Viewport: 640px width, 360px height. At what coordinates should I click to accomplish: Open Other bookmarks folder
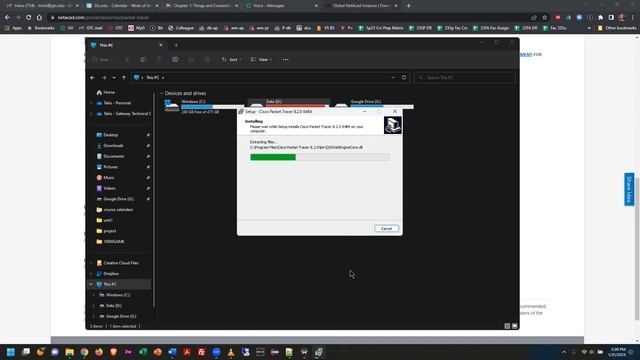(617, 28)
